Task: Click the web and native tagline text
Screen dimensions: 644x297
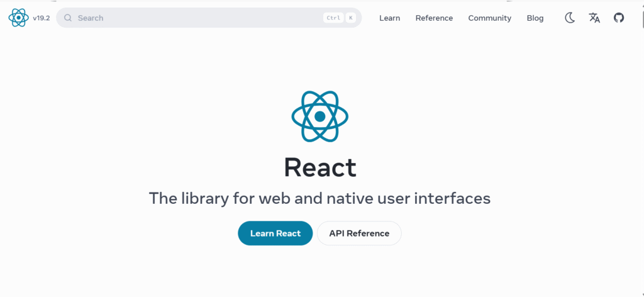Action: (x=319, y=198)
